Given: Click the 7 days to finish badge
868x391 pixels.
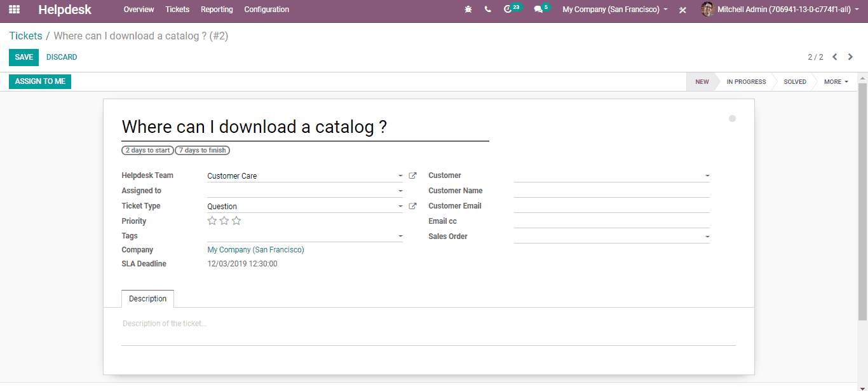Looking at the screenshot, I should click(202, 151).
